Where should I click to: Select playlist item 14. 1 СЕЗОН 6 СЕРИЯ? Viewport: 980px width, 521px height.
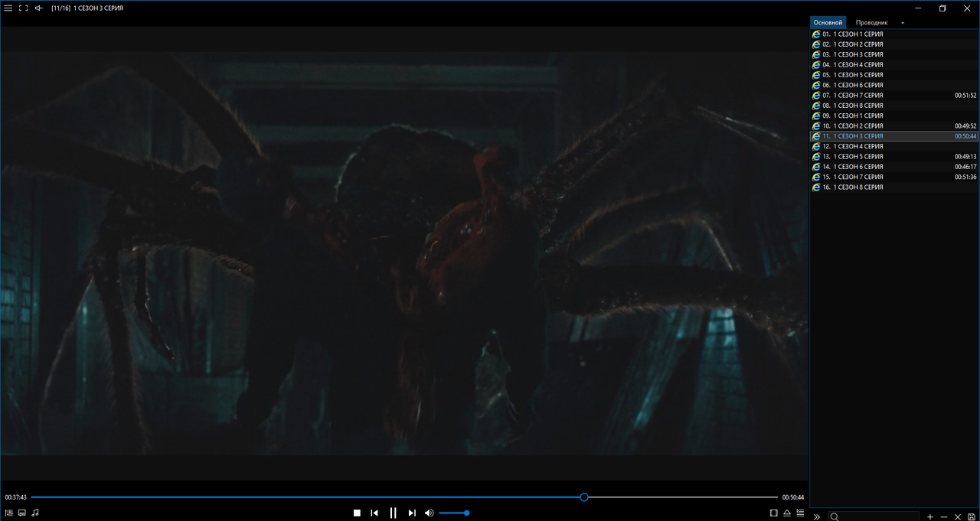click(894, 167)
